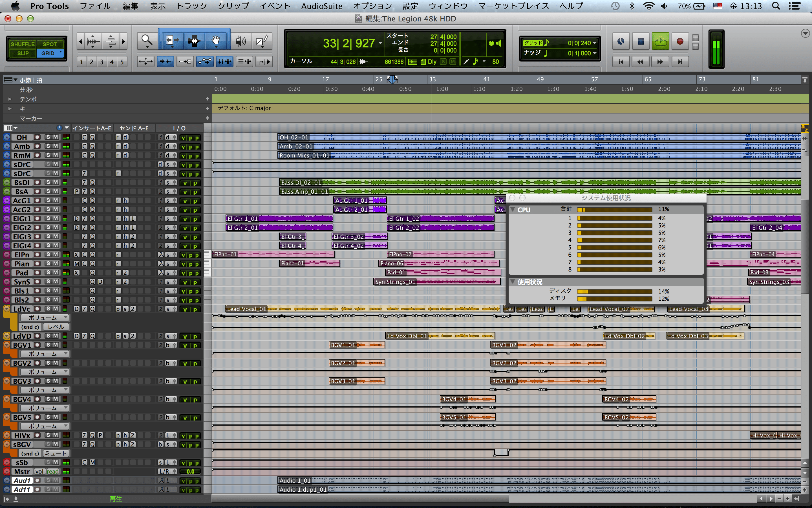Viewport: 812px width, 508px height.
Task: Open main counter format dropdown
Action: [380, 43]
